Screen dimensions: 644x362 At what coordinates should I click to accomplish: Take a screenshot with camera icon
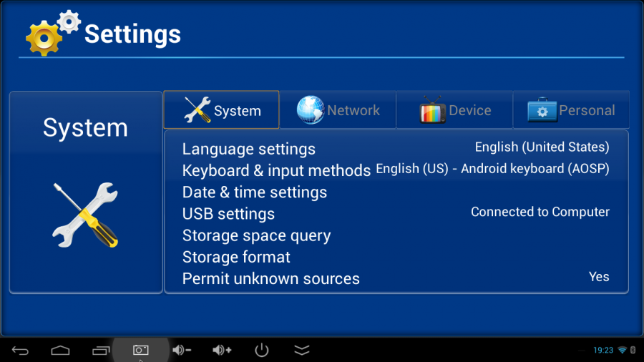(x=141, y=350)
